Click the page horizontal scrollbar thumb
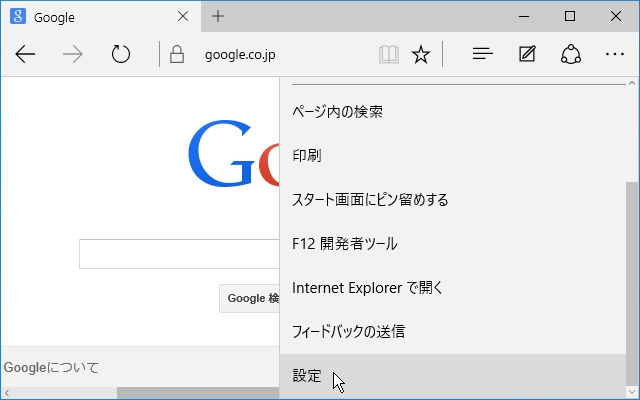 [198, 393]
